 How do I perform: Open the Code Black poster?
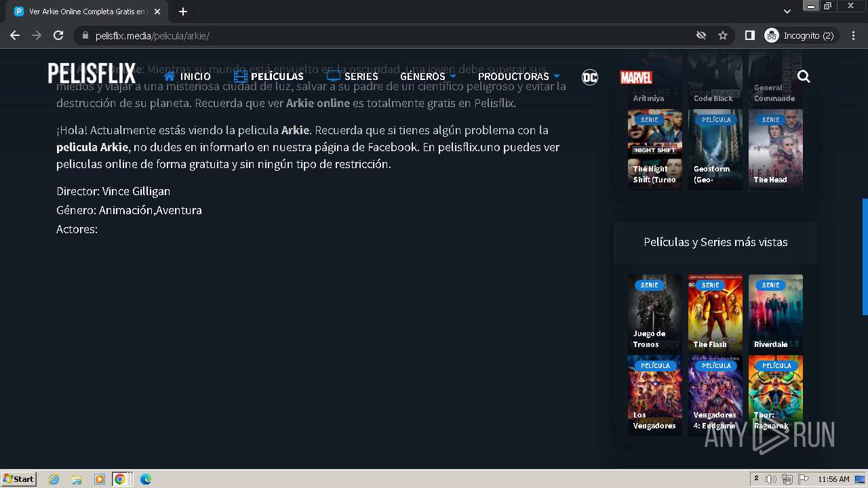[x=715, y=80]
